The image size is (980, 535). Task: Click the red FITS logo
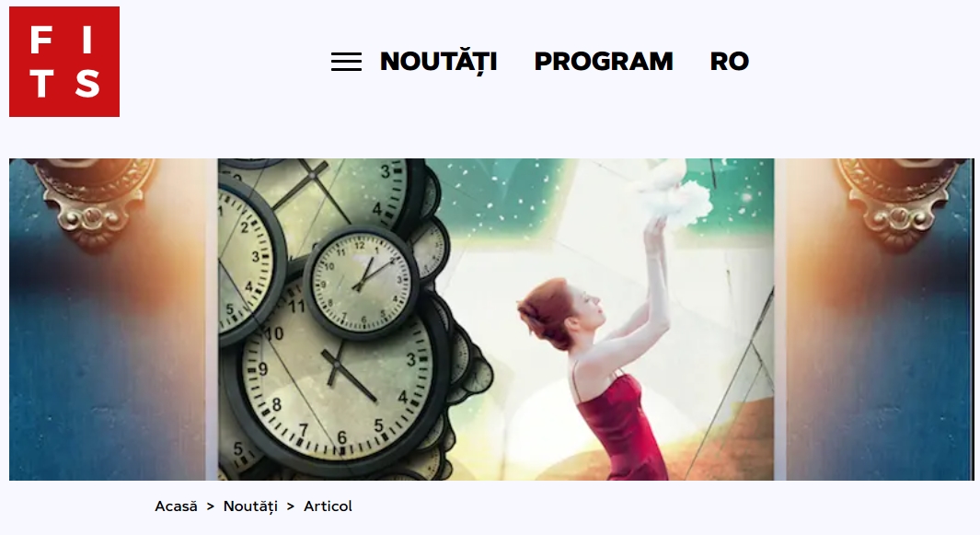64,62
